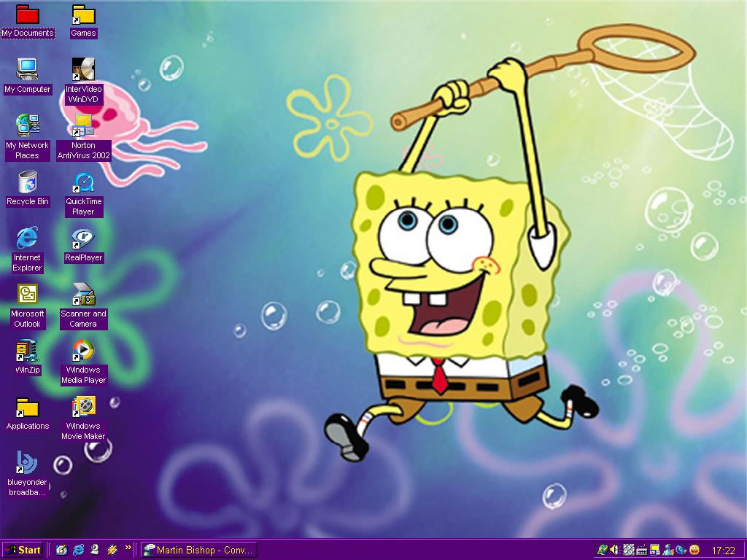Expand the Quick Launch overflow chevron
747x560 pixels.
128,548
